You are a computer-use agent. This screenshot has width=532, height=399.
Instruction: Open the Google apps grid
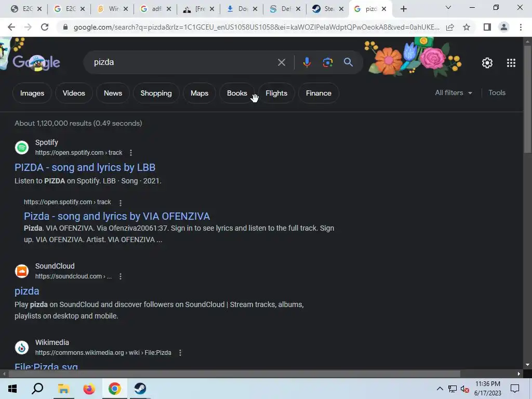[x=511, y=63]
